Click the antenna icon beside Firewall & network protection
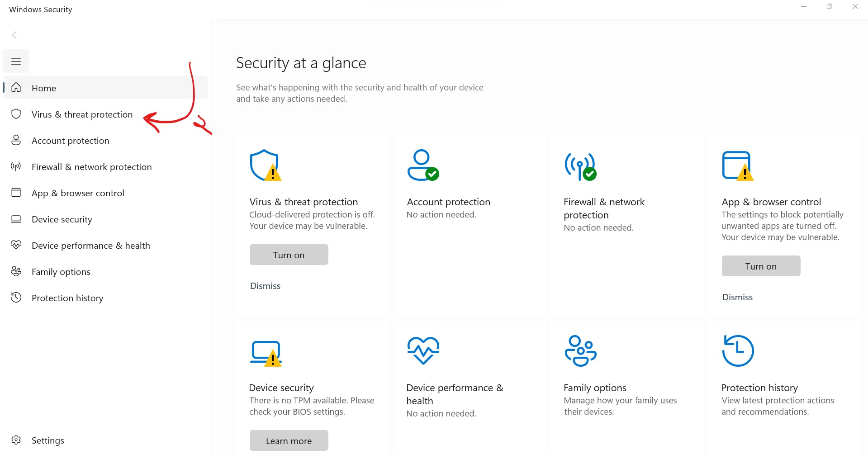Screen dimensions: 868x454 [x=16, y=166]
